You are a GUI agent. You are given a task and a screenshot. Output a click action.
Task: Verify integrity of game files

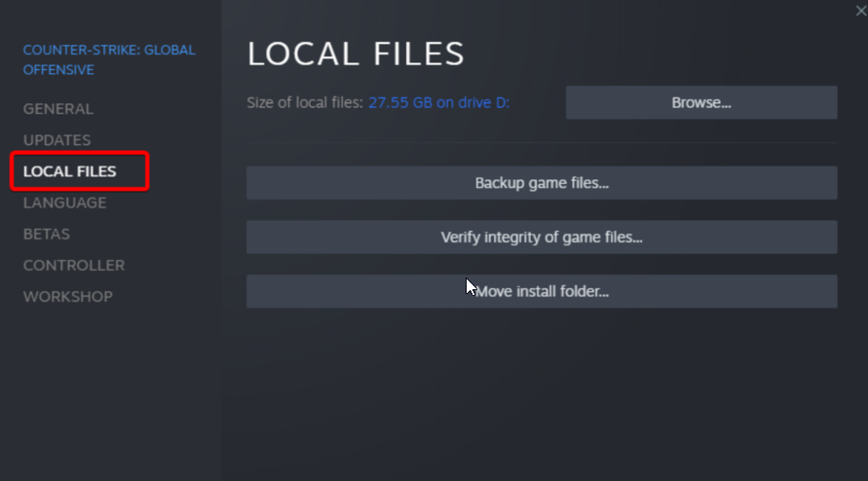(542, 237)
